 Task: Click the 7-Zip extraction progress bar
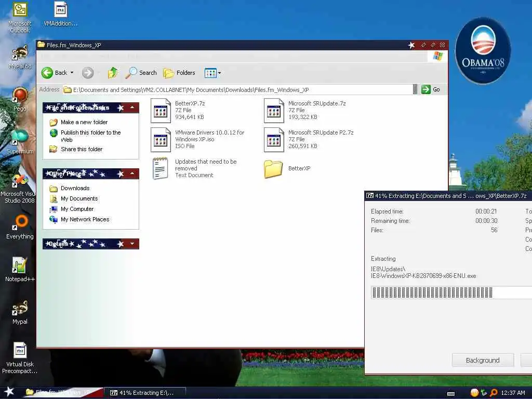coord(451,292)
